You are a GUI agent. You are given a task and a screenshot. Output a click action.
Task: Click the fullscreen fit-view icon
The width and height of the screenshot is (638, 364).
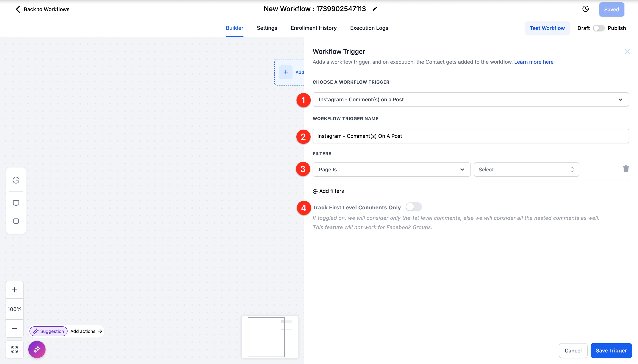[x=15, y=349]
